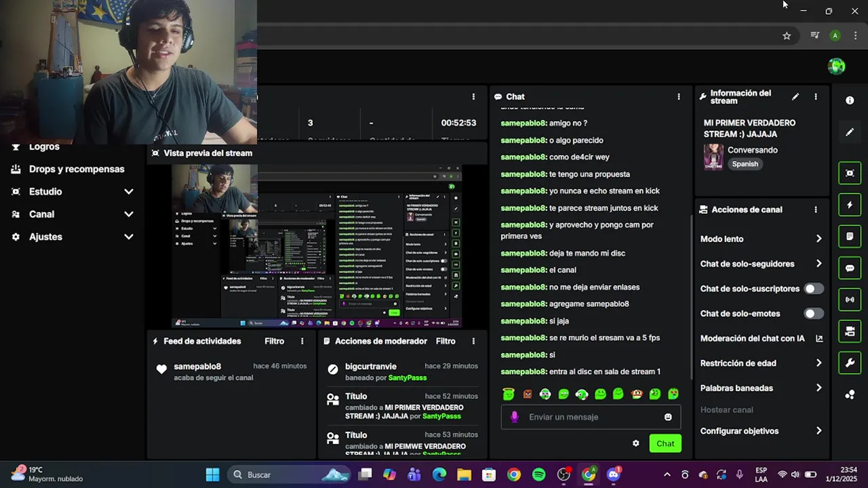Click the stream preview video
This screenshot has width=868, height=488.
(x=317, y=245)
